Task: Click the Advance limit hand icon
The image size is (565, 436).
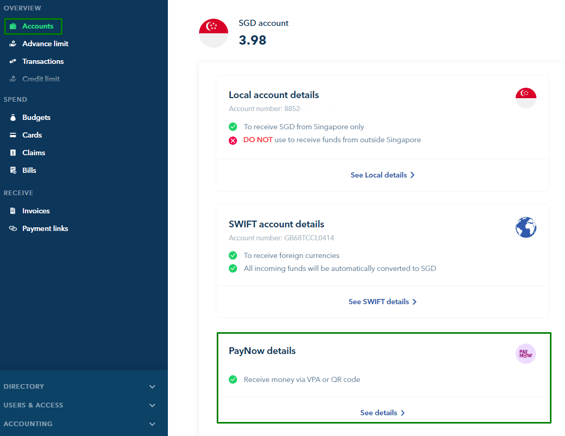Action: tap(13, 44)
